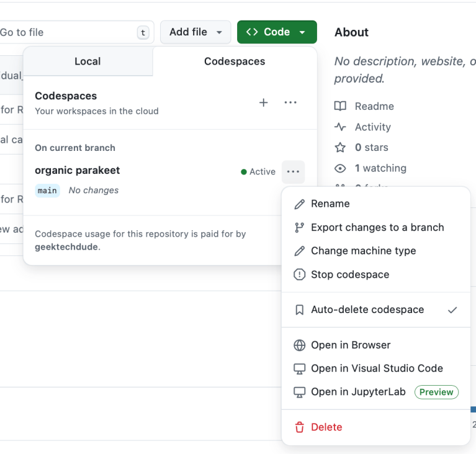
Task: Click the t keyboard shortcut badge
Action: tap(143, 32)
